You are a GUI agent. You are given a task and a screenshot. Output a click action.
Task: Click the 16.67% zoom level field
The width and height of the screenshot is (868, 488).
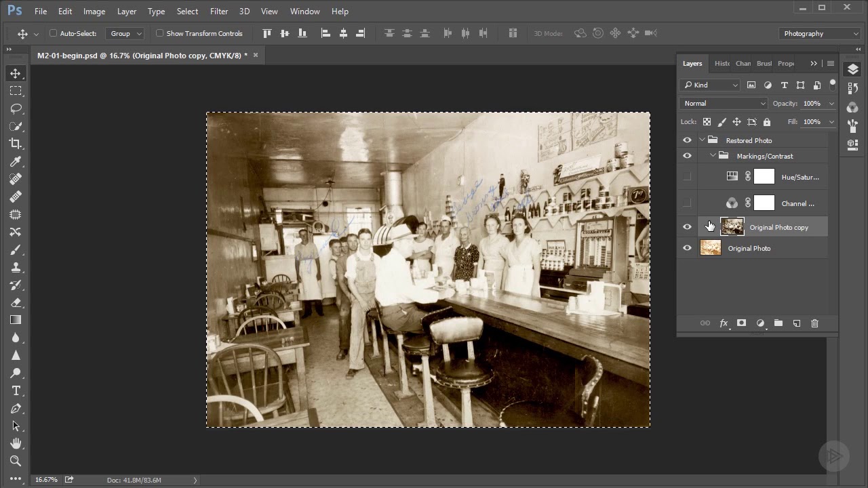[x=46, y=480]
